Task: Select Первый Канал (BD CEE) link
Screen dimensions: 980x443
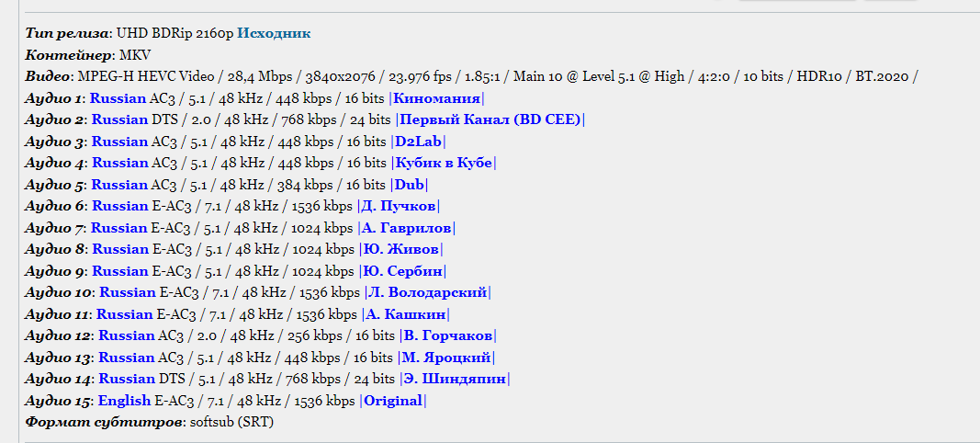Action: 491,119
